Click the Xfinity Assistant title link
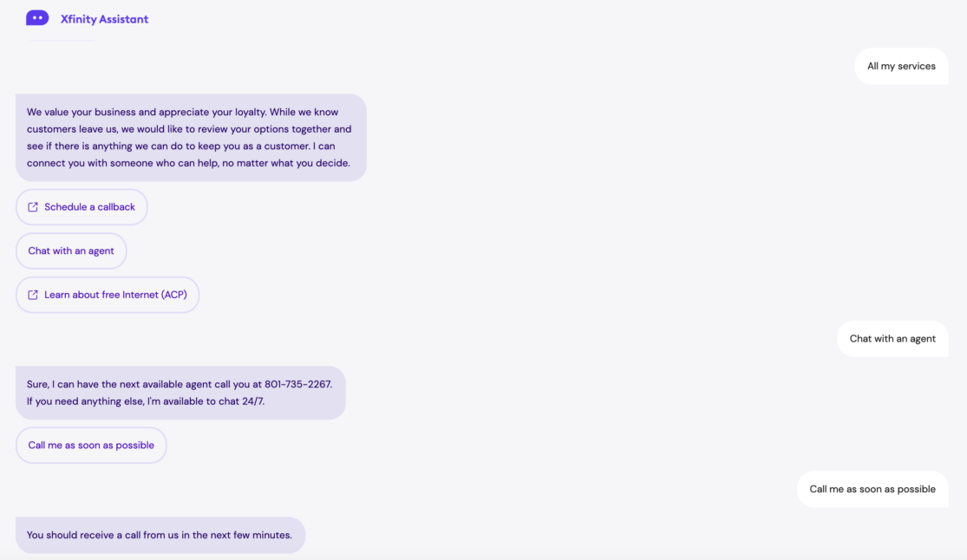The height and width of the screenshot is (560, 967). tap(104, 18)
